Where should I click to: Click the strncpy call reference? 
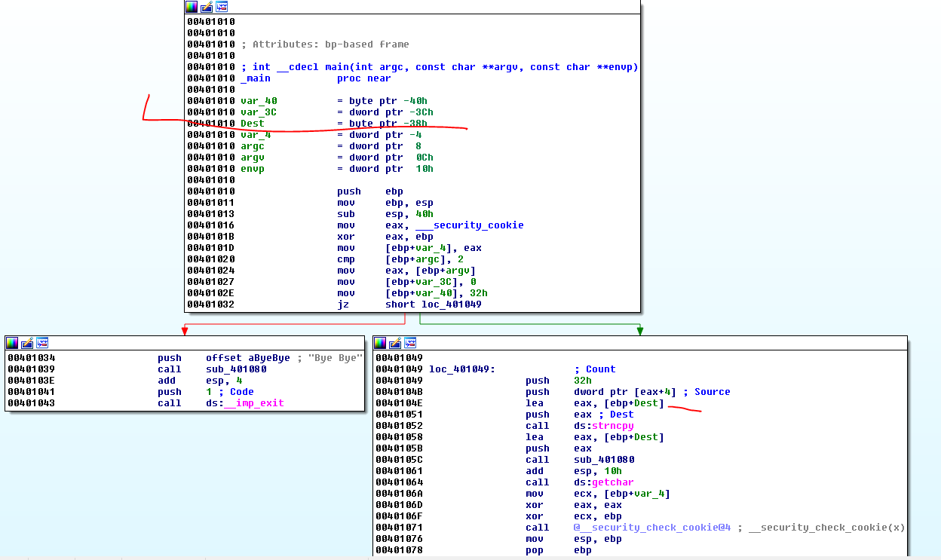coord(613,426)
